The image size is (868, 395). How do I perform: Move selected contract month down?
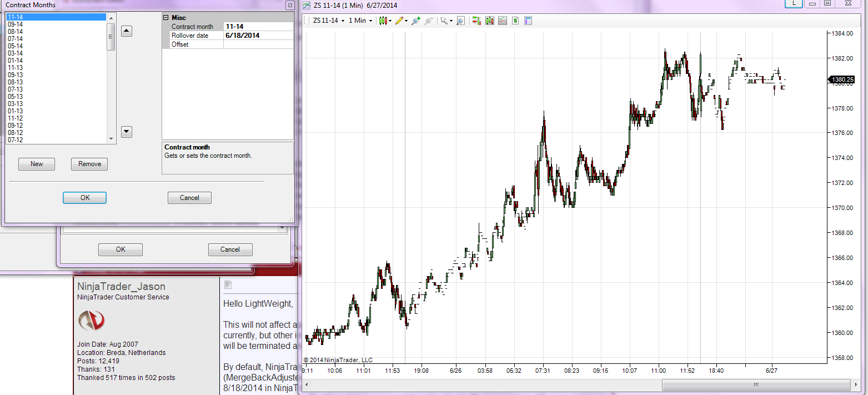127,132
